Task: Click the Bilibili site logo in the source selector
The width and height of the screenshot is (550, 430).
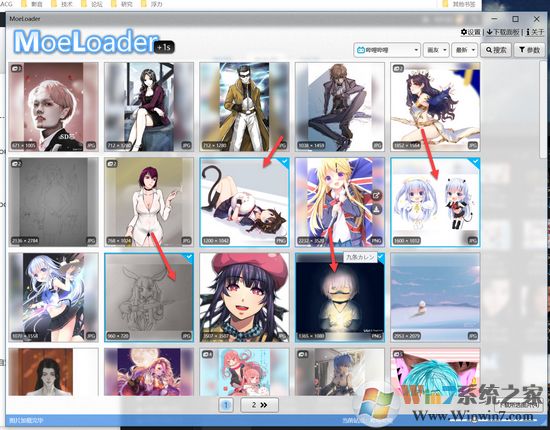Action: (361, 50)
